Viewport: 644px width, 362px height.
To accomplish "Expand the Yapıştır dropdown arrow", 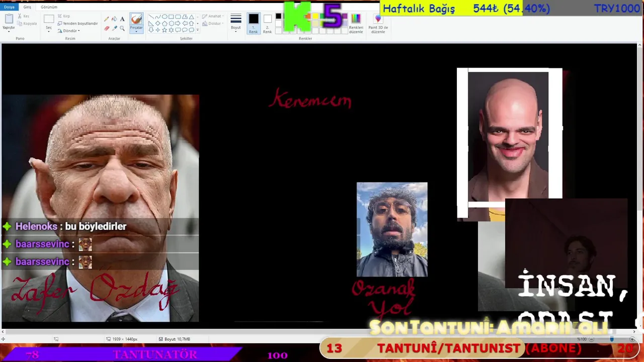I will pos(9,31).
